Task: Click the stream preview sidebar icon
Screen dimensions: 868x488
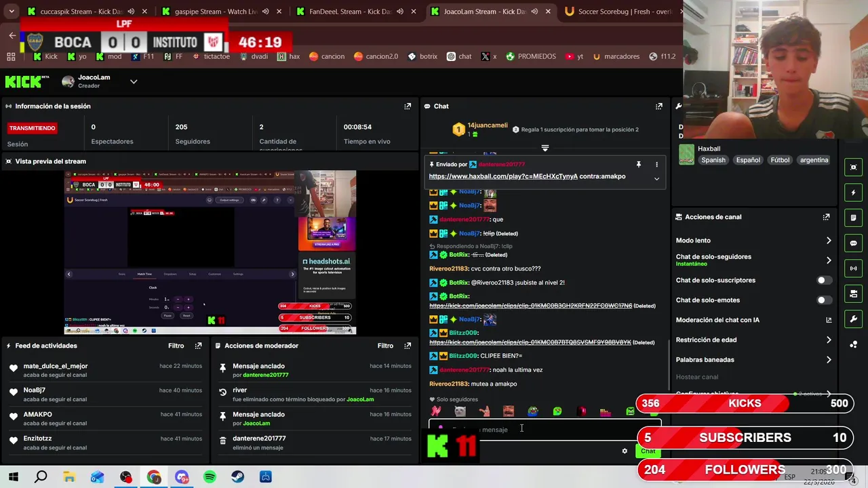Action: (853, 167)
